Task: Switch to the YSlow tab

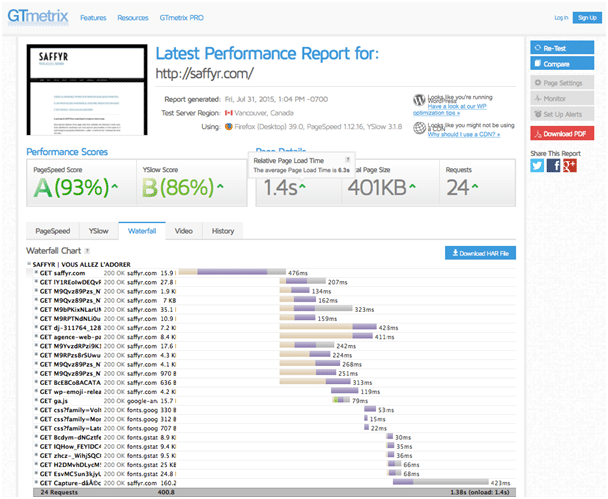Action: pos(99,231)
